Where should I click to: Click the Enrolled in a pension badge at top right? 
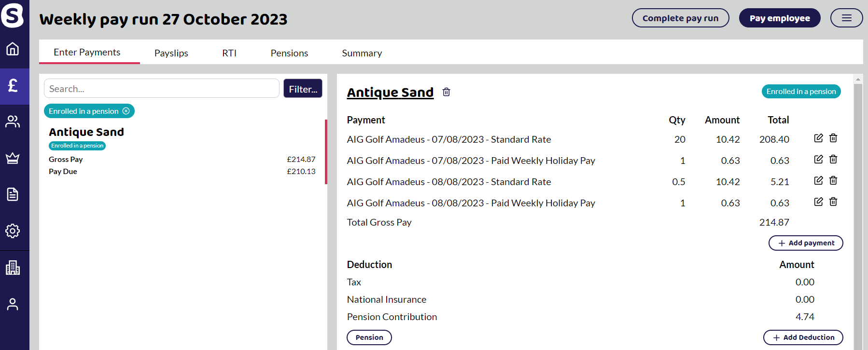click(801, 92)
